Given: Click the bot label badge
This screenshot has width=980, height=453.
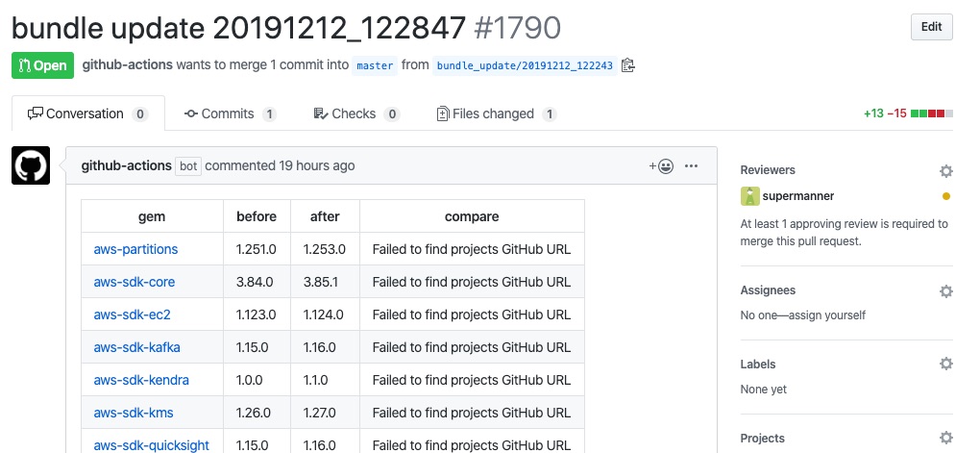Looking at the screenshot, I should pyautogui.click(x=188, y=165).
